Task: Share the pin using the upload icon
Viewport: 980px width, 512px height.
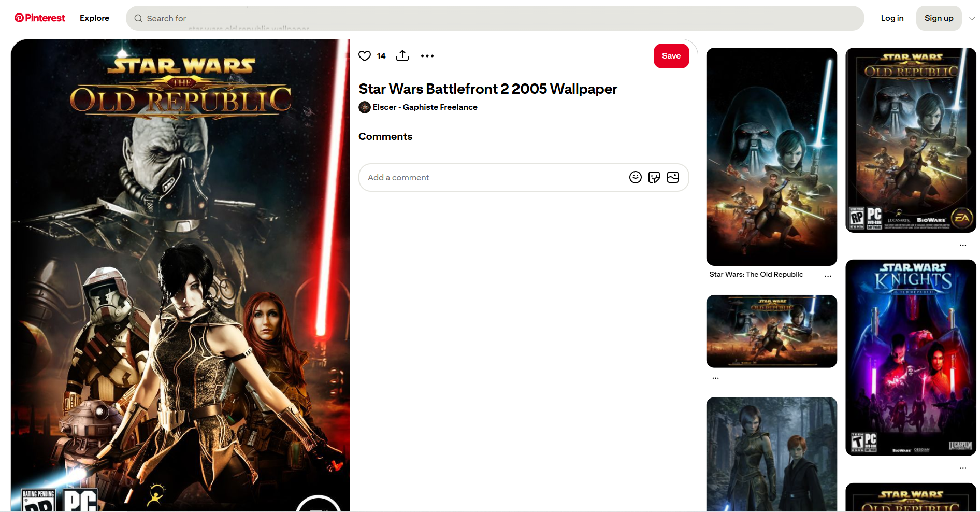Action: tap(402, 55)
